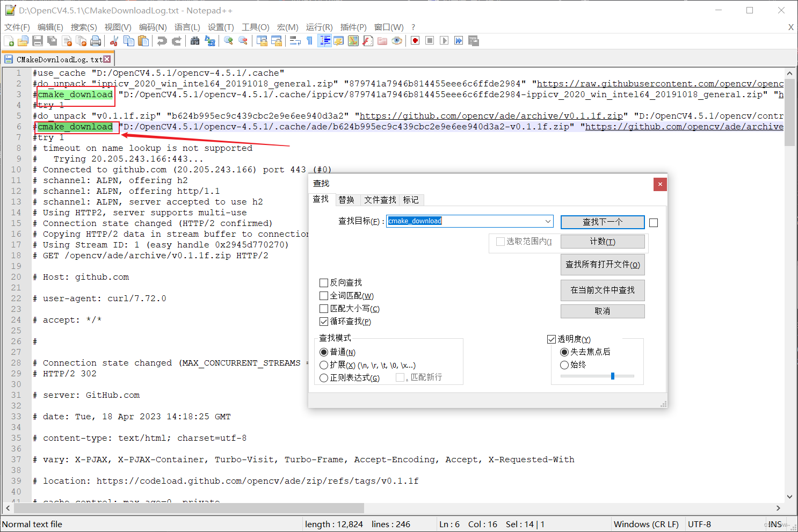Toggle the Indent Guide toolbar icon
The height and width of the screenshot is (532, 798).
[x=324, y=41]
